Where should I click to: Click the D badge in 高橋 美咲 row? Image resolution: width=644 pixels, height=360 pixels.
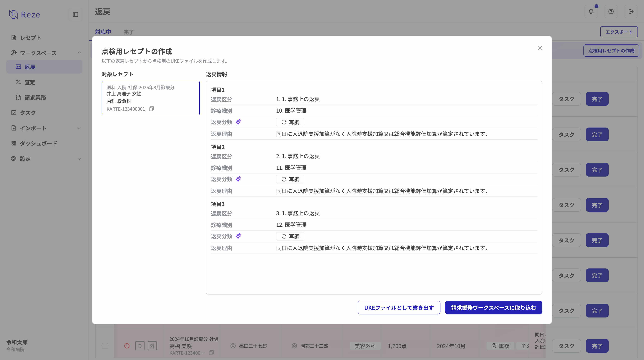point(140,346)
